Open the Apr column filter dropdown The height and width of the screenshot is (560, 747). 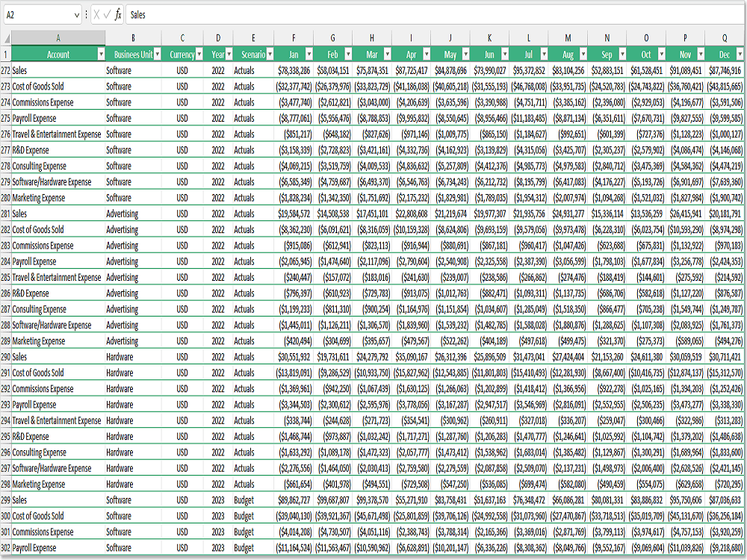pos(427,55)
